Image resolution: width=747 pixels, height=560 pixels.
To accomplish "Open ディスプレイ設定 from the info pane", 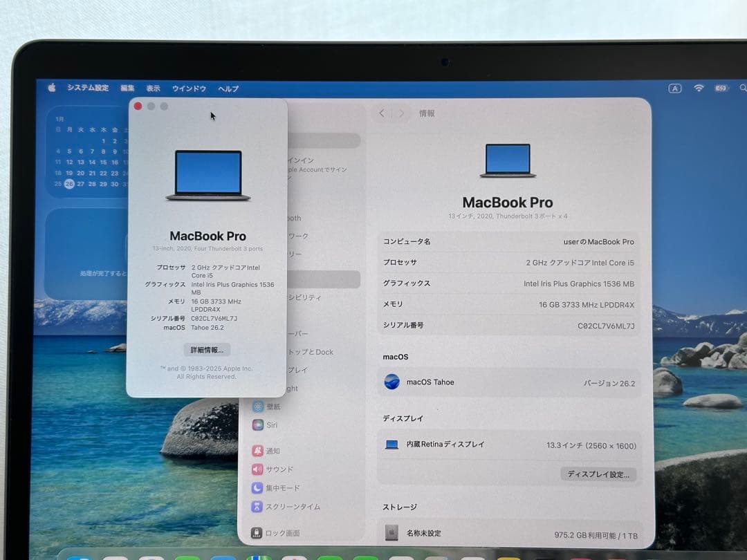I will tap(599, 474).
